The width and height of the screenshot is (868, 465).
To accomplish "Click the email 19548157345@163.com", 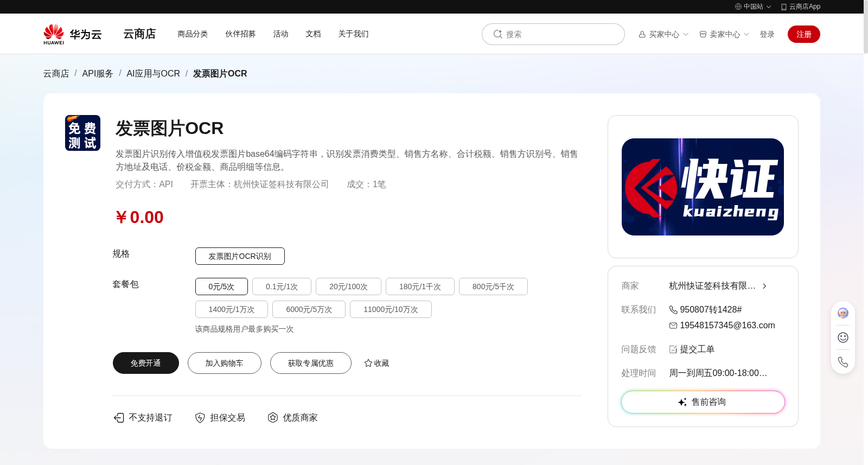I will pyautogui.click(x=727, y=326).
